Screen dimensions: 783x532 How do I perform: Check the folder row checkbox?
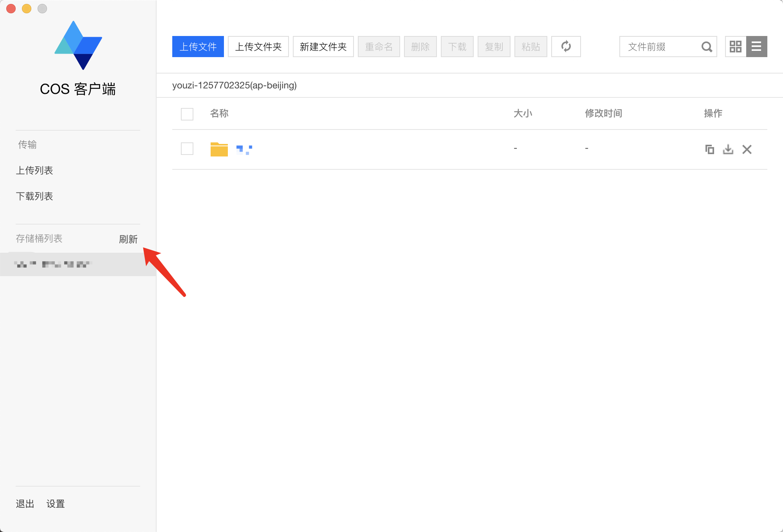coord(187,149)
